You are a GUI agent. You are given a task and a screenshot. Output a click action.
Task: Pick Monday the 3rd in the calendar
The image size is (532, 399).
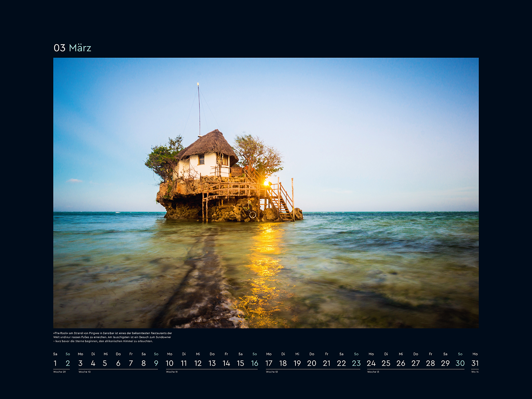point(81,363)
